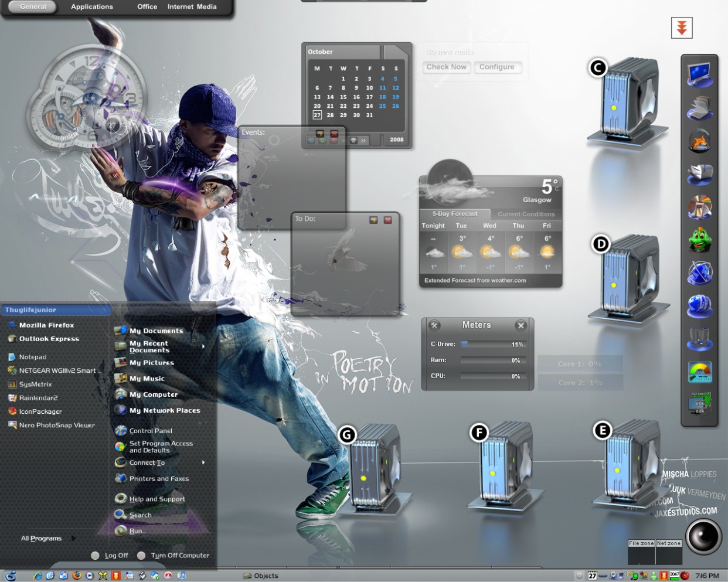Click Log Off button
Screen dimensions: 728x582
[110, 555]
